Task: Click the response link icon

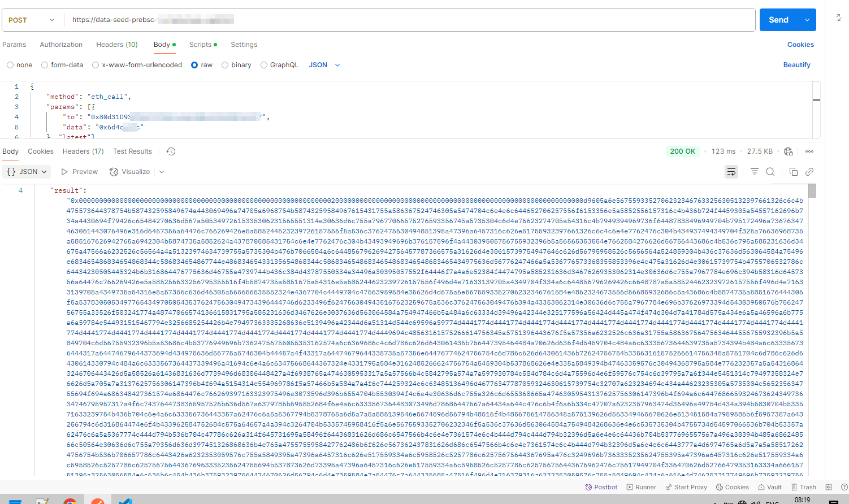Action: [809, 172]
